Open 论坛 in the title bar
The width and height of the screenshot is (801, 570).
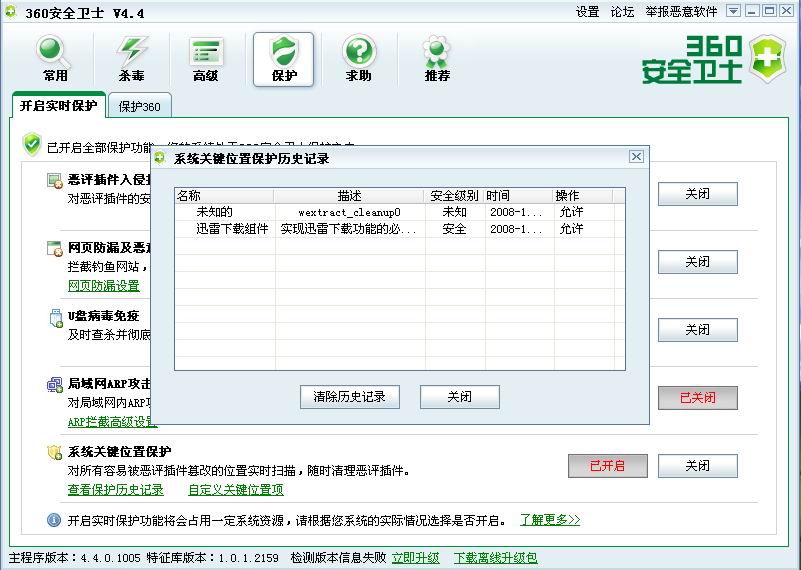(x=622, y=12)
